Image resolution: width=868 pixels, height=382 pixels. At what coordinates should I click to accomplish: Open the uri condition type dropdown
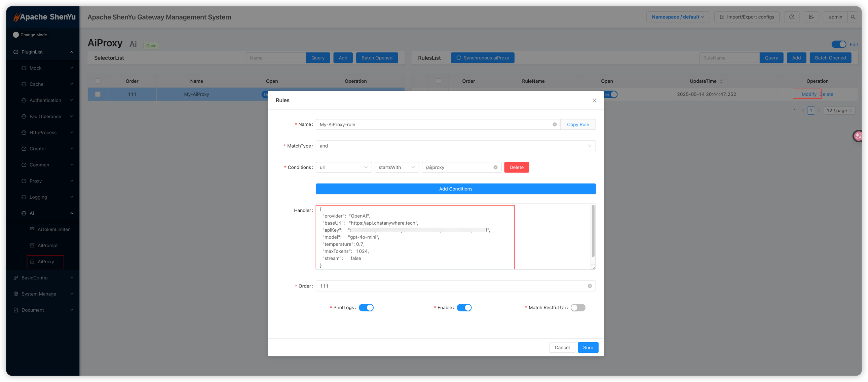coord(343,167)
